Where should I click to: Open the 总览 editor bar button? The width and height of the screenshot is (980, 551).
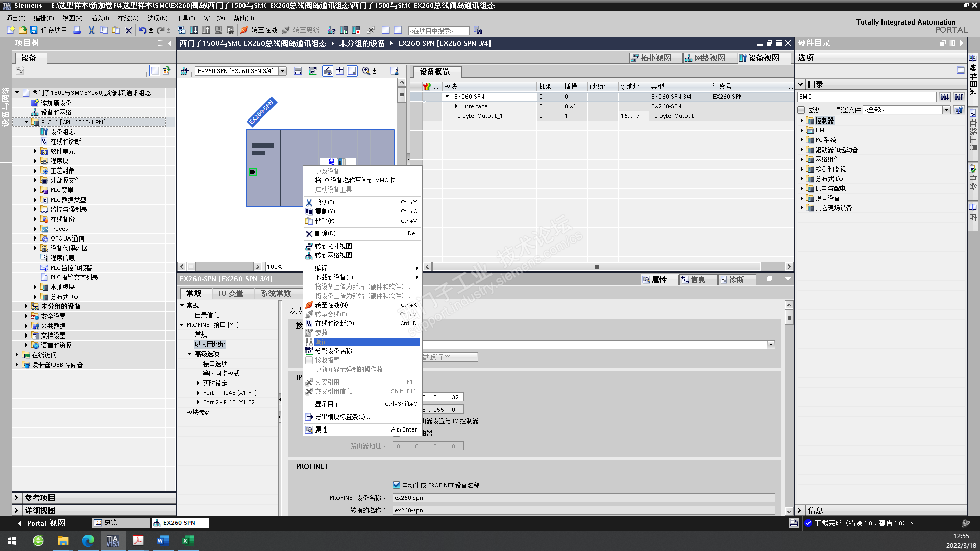point(121,523)
